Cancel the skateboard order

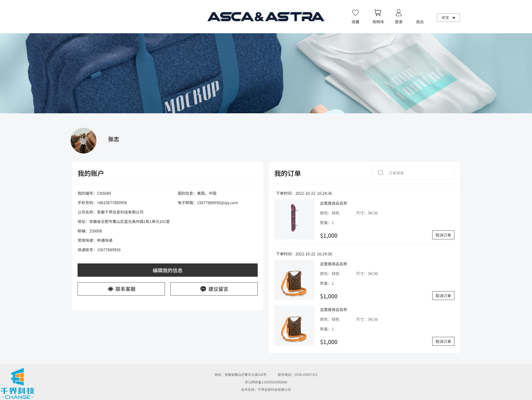443,235
